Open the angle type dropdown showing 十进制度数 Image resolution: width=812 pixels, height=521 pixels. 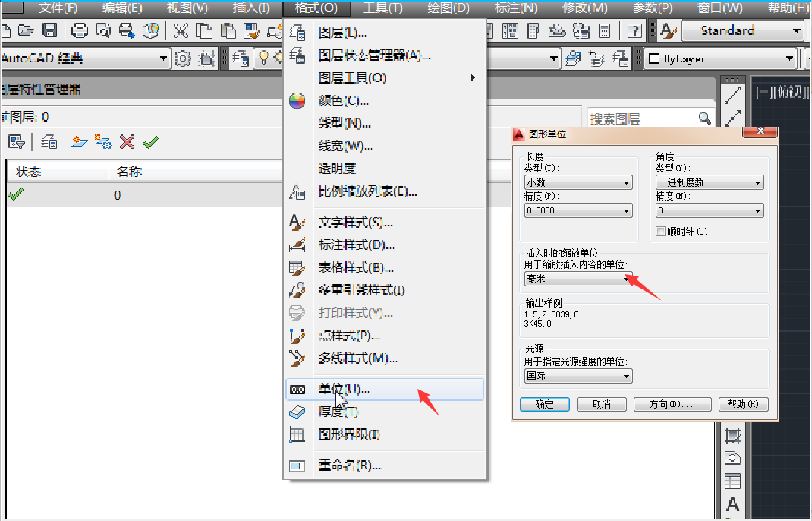(x=710, y=182)
